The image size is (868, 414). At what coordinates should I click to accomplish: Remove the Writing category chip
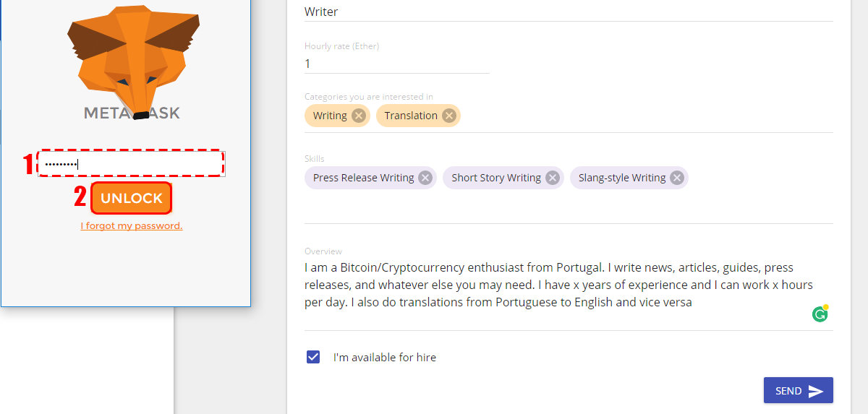(359, 116)
